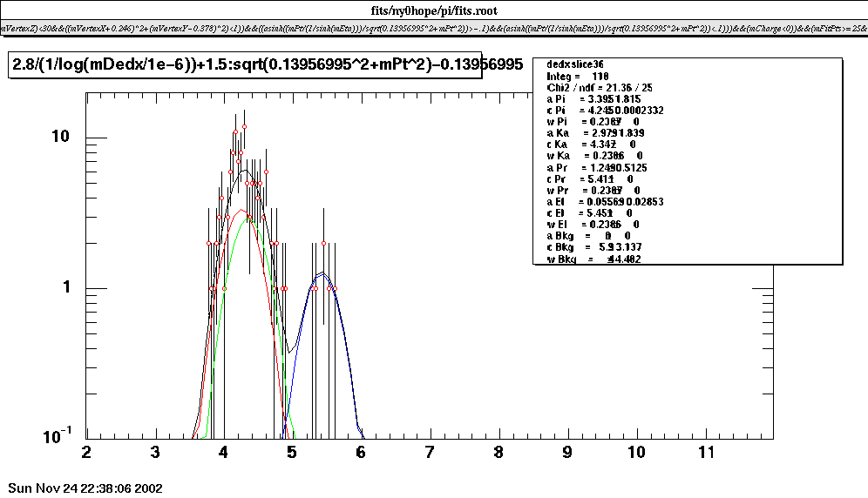This screenshot has width=868, height=498.
Task: Click the y-axis label 1
Action: point(67,288)
